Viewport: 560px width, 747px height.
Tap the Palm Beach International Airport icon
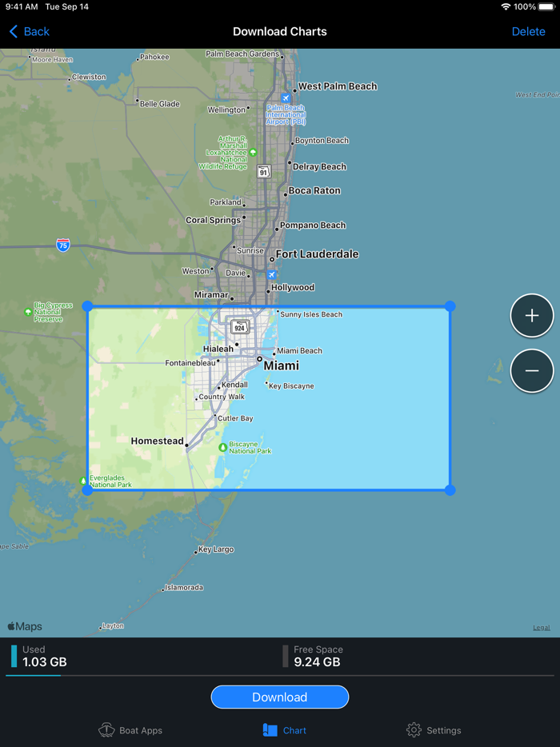click(286, 98)
